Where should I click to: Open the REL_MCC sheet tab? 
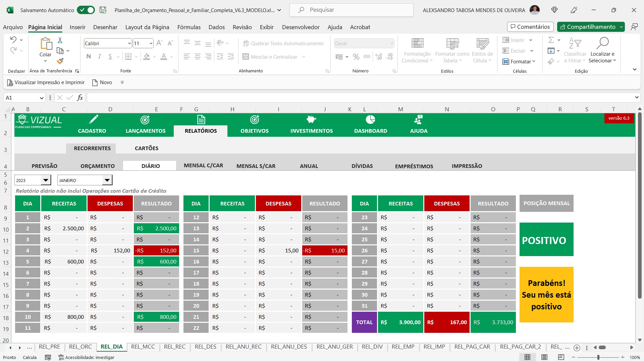coord(143,347)
